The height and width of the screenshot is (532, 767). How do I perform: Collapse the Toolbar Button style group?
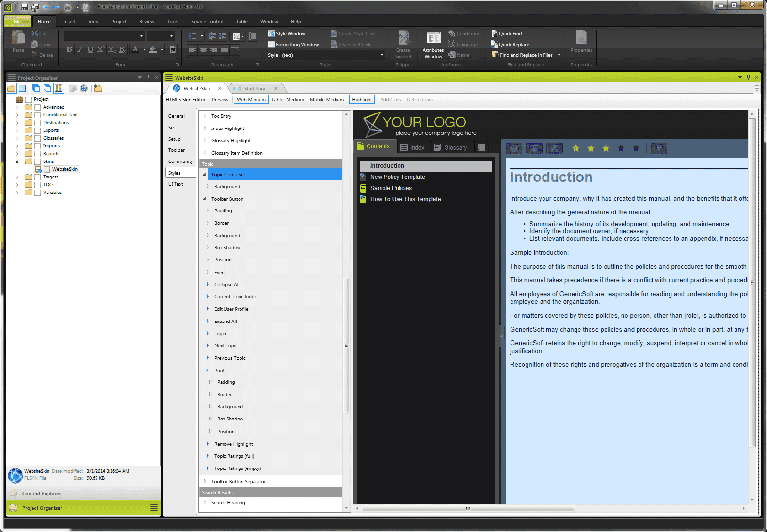[204, 199]
